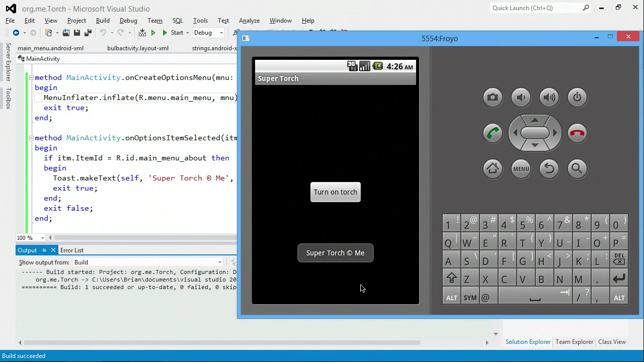Screen dimensions: 644x362
Task: Open the View menu
Action: tap(51, 21)
